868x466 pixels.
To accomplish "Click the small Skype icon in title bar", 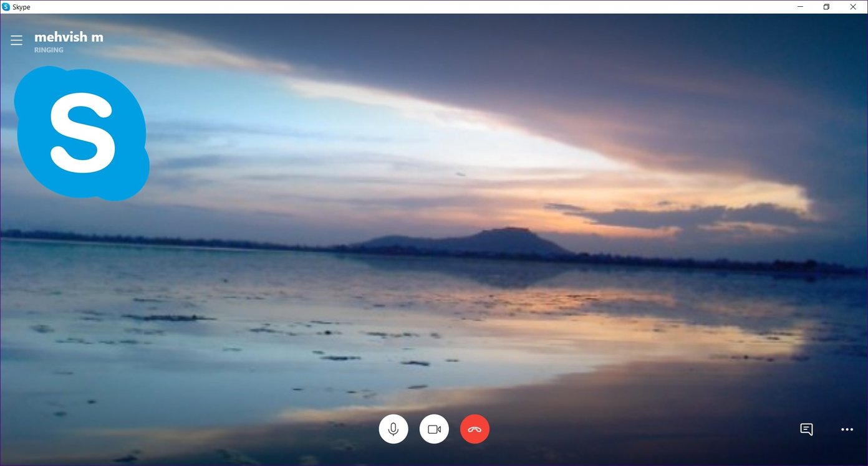I will tap(6, 7).
